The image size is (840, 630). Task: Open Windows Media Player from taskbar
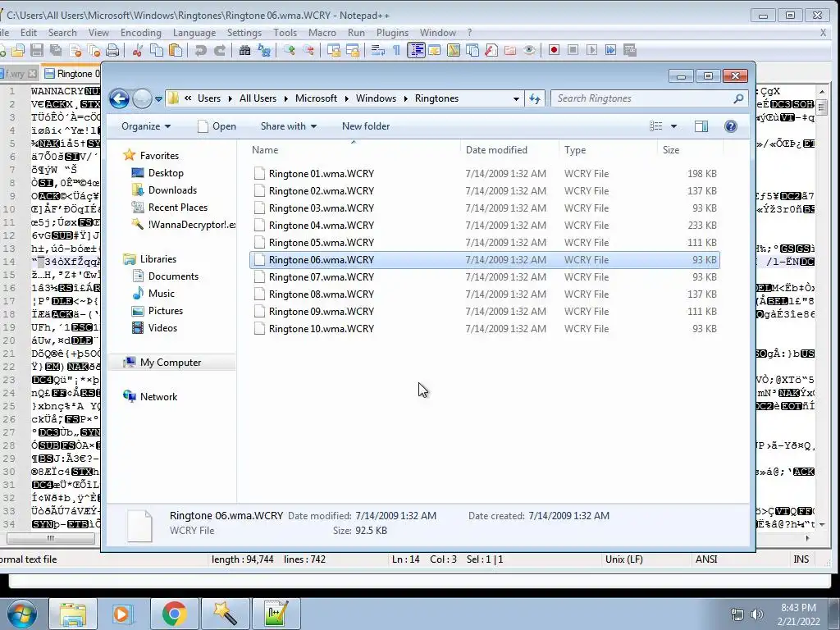122,614
